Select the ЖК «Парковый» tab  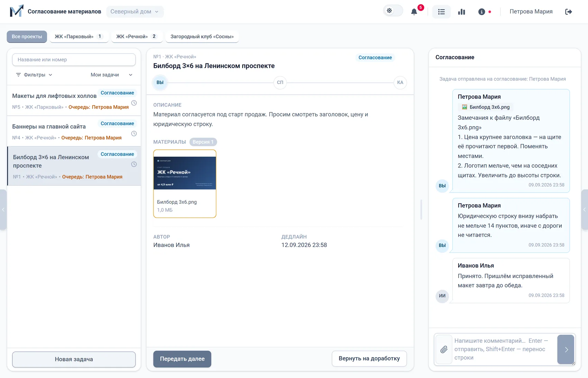pos(79,36)
